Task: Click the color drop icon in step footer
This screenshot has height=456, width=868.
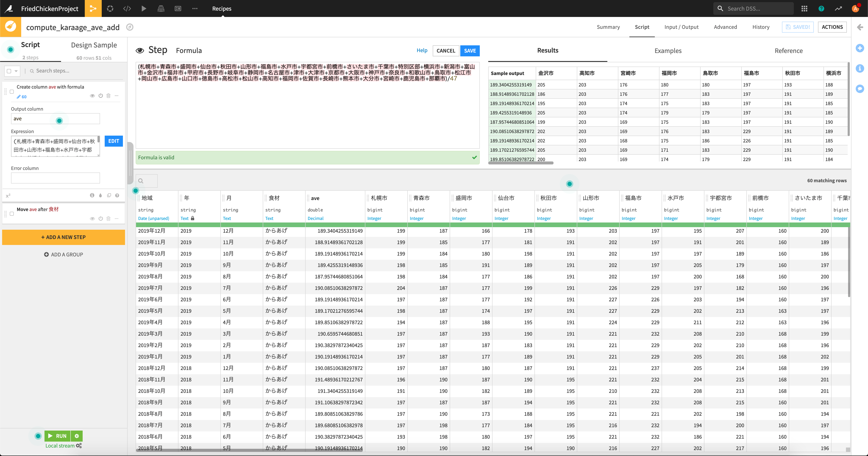Action: point(100,196)
